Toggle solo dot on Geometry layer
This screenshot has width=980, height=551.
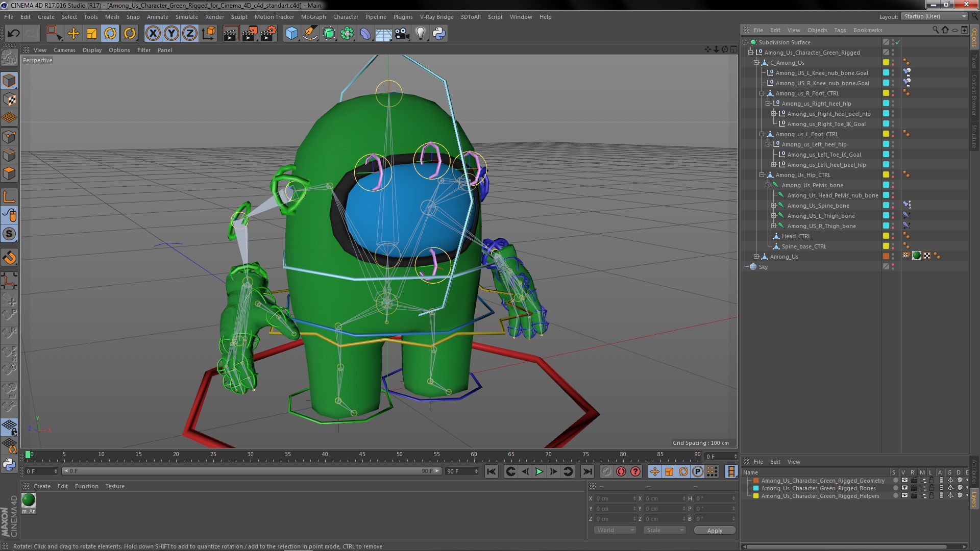[x=895, y=481]
